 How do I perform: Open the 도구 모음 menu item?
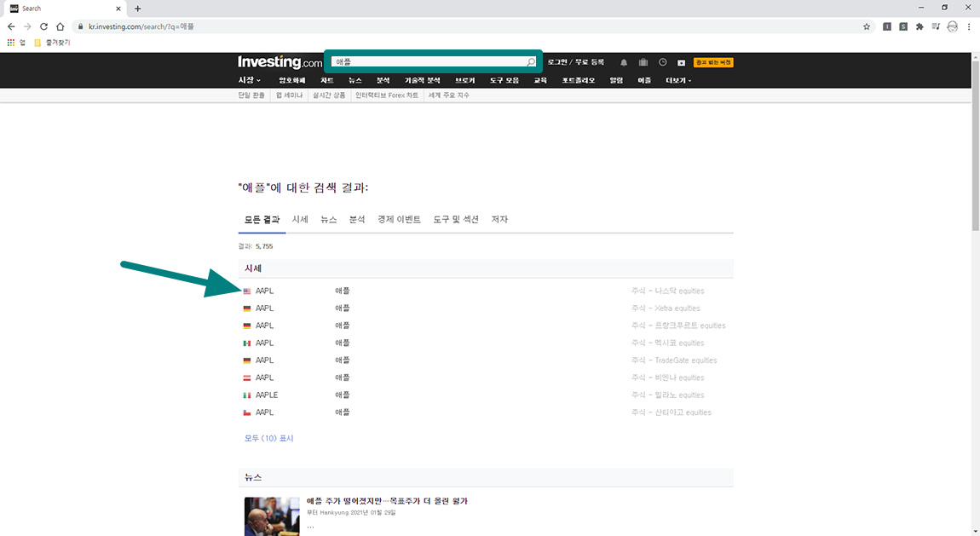[504, 81]
